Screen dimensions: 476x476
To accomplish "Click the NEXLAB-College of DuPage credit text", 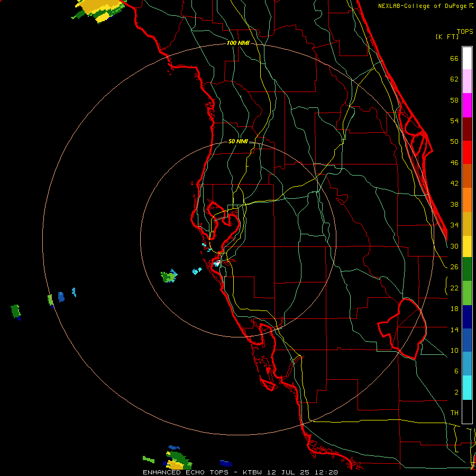I will tap(425, 6).
